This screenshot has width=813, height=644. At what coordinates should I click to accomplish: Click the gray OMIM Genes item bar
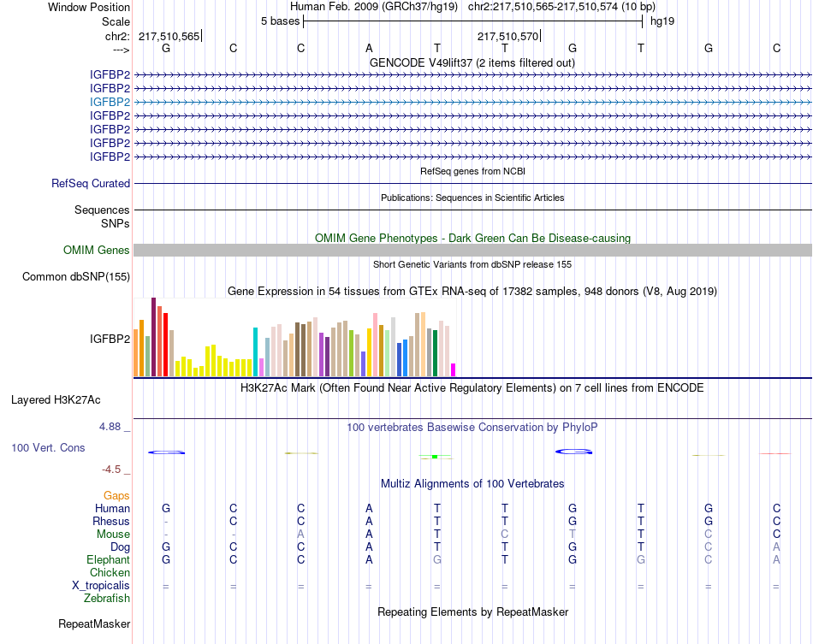472,251
